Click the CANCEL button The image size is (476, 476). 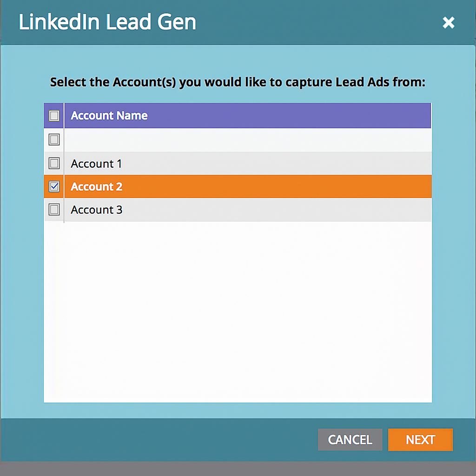tap(350, 440)
